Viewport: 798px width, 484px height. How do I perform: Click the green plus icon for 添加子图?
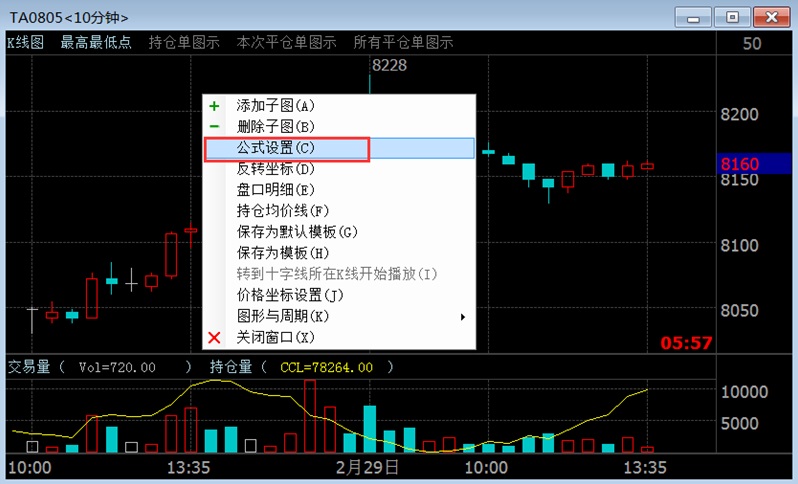coord(214,106)
